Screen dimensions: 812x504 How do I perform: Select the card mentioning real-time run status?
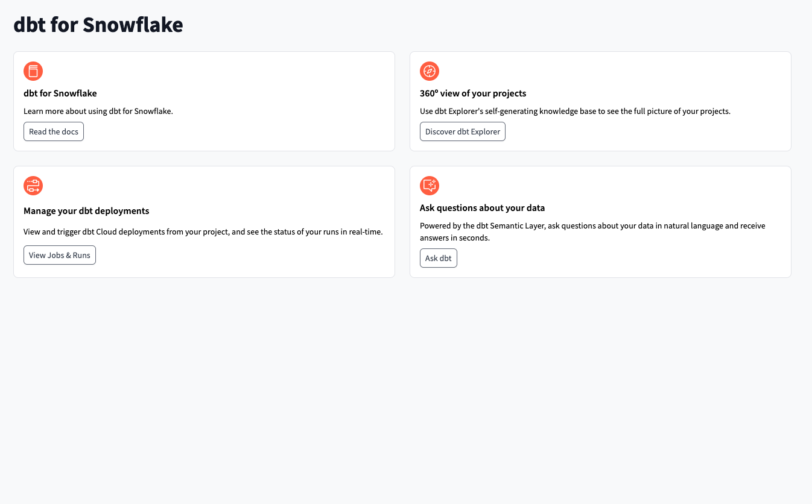point(204,221)
